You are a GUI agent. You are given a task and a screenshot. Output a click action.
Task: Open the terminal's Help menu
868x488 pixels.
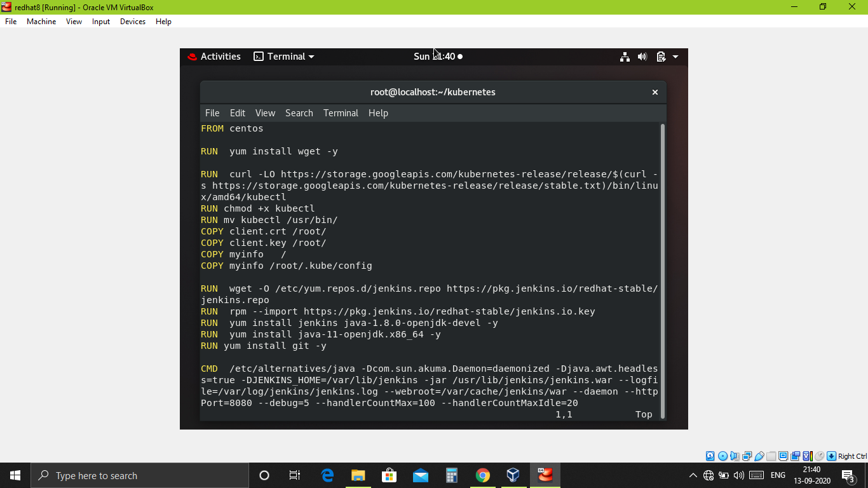point(378,113)
